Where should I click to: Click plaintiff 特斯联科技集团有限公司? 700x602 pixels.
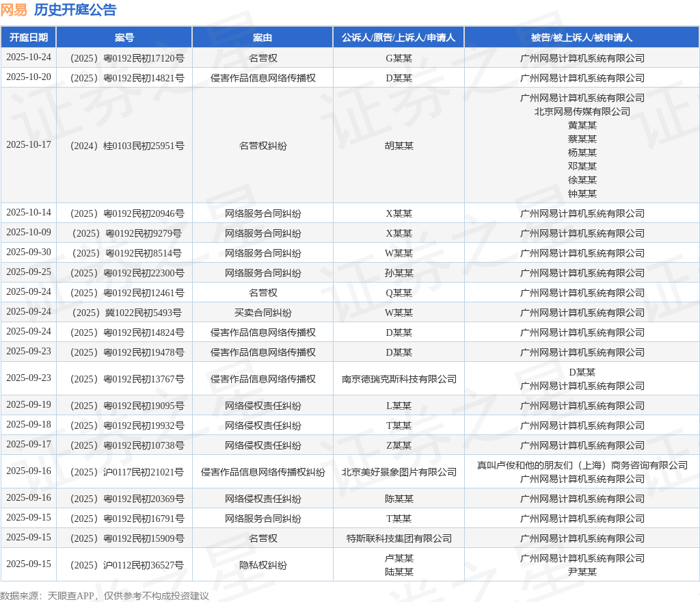pyautogui.click(x=399, y=539)
